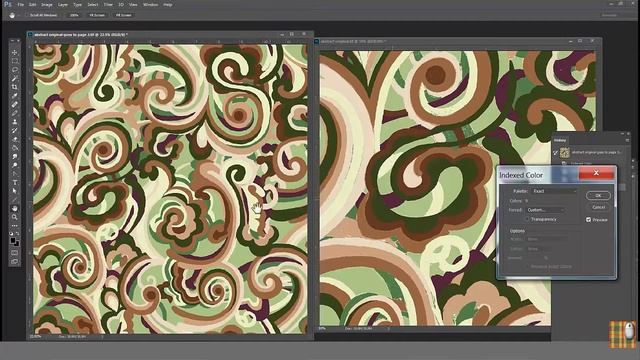Select the Crop tool
Viewport: 640px width, 360px height.
15,87
